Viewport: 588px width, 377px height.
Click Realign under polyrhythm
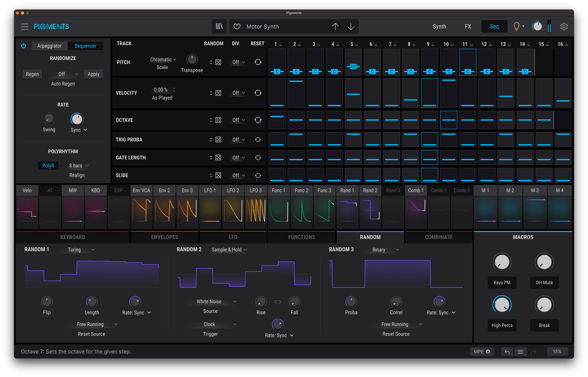pyautogui.click(x=77, y=175)
